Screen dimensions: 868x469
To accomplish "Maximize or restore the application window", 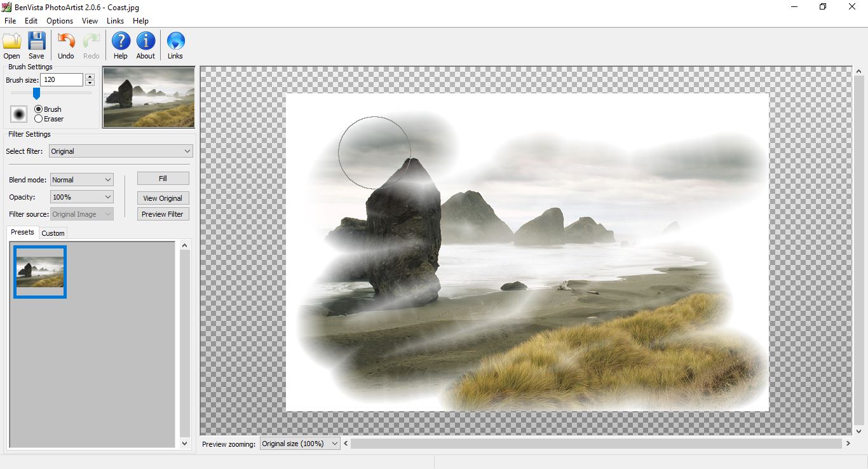I will [x=823, y=7].
